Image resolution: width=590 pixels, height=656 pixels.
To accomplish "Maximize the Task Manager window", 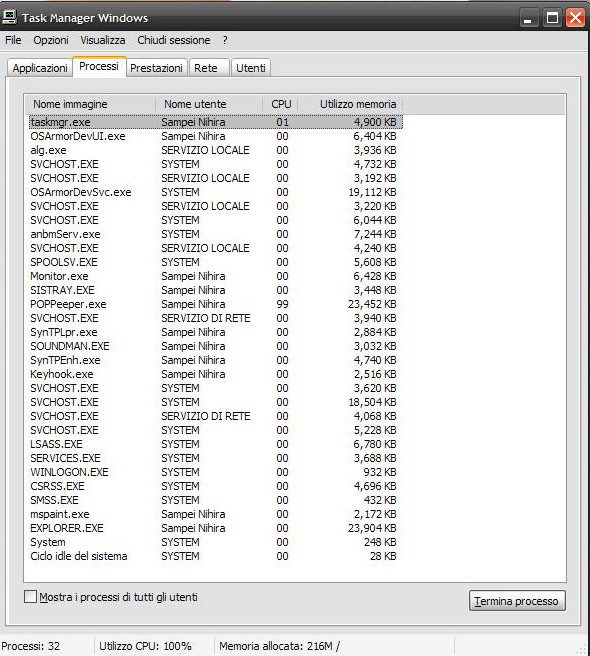I will tap(552, 18).
